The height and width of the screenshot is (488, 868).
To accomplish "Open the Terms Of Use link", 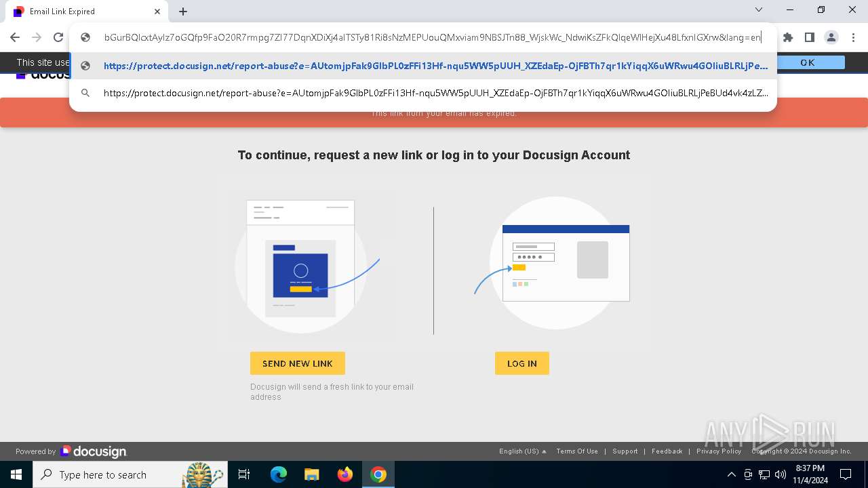I will (577, 451).
